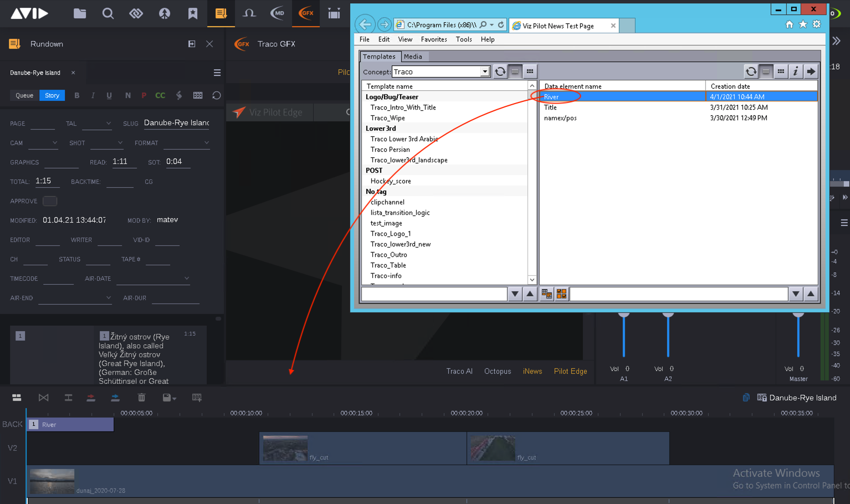
Task: Toggle underline formatting in story editor
Action: click(x=109, y=95)
